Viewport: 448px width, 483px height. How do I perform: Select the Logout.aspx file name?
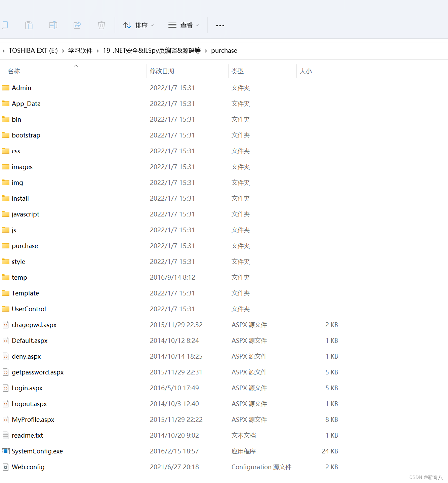pos(29,404)
